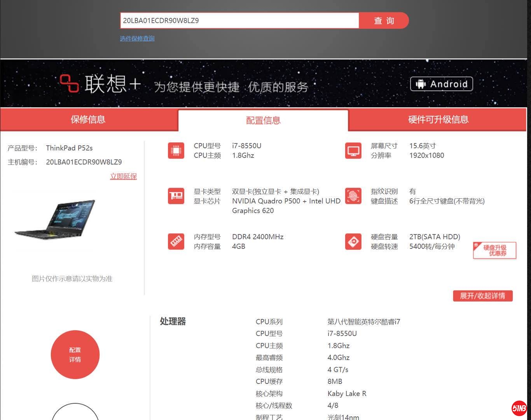This screenshot has height=420, width=531.
Task: Switch to the 硬件可升级信息 tab
Action: coord(438,119)
